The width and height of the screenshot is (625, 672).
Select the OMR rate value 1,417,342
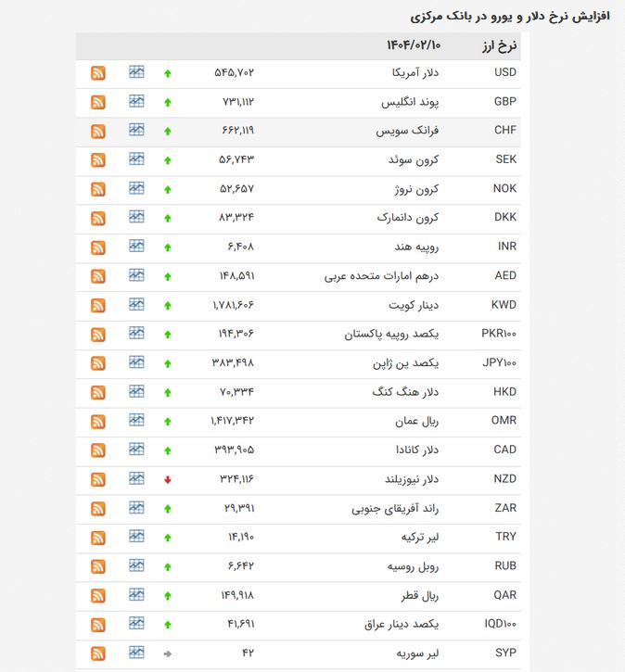[x=232, y=421]
